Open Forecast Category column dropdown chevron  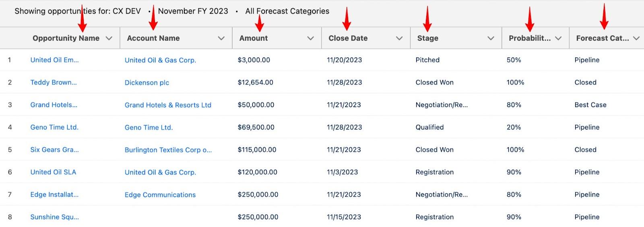click(636, 38)
